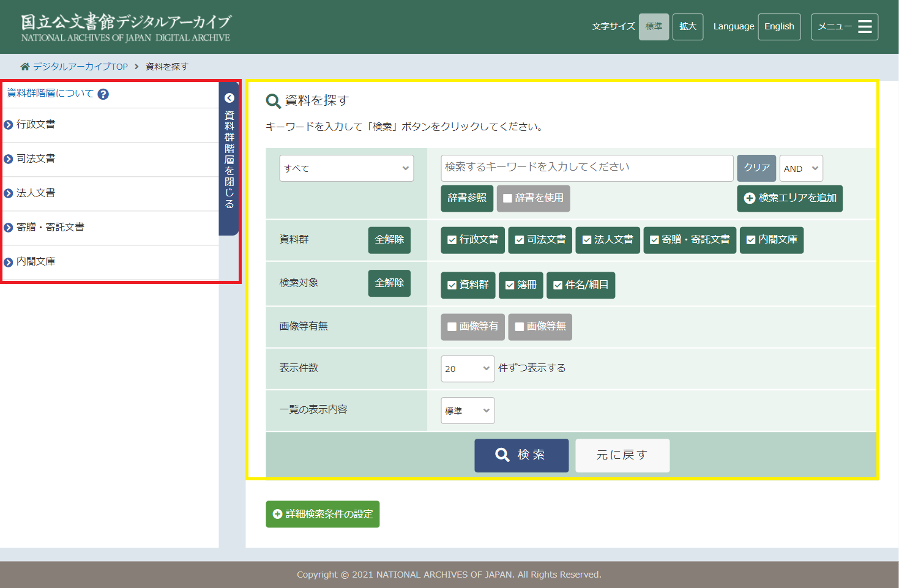Image resolution: width=899 pixels, height=588 pixels.
Task: Select 寄贈・寄託文書 in the sidebar
Action: click(x=50, y=227)
